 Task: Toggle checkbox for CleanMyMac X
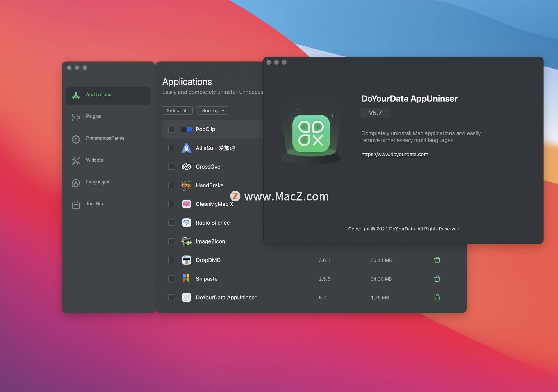[x=171, y=204]
